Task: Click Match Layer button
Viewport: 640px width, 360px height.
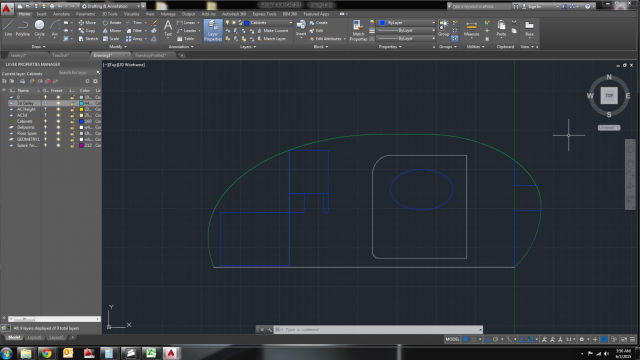Action: (x=271, y=39)
